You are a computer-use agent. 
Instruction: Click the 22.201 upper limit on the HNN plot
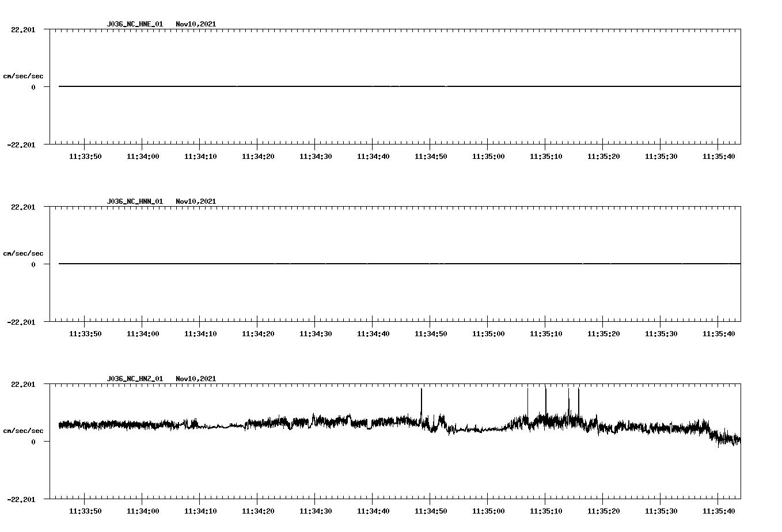23,207
